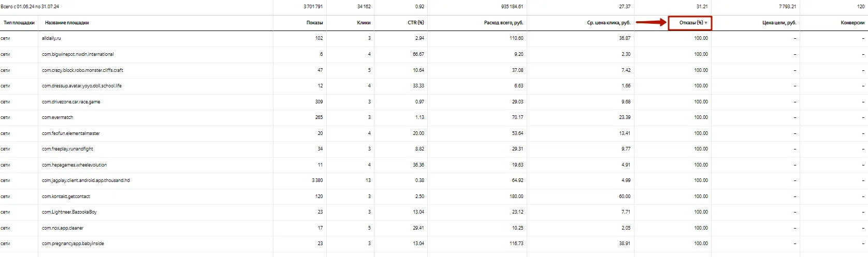Click the com.Lightneer.BazookaBoy placement

point(69,212)
